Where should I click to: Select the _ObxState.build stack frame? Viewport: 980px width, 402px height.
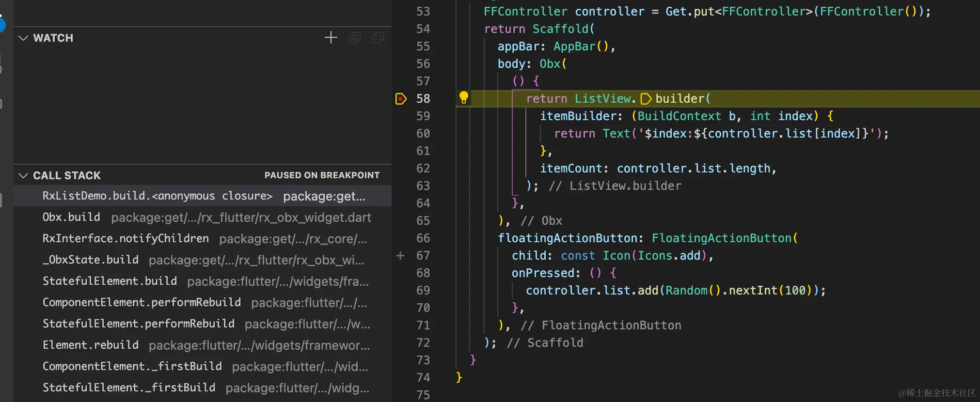coord(203,260)
